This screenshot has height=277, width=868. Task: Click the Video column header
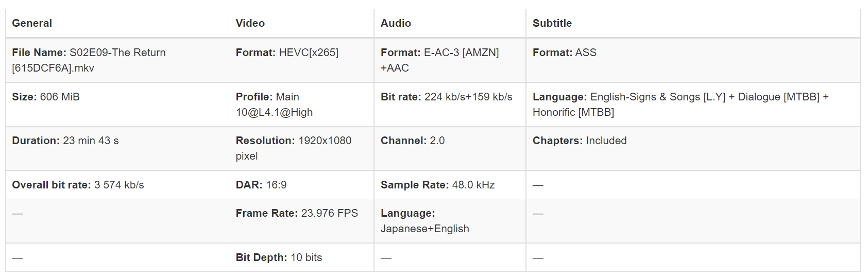coord(250,23)
